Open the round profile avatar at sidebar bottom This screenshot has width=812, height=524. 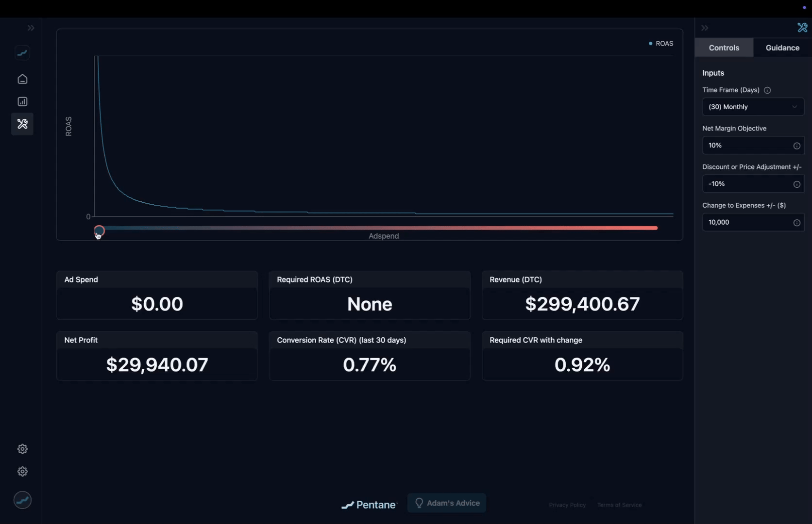pos(22,500)
